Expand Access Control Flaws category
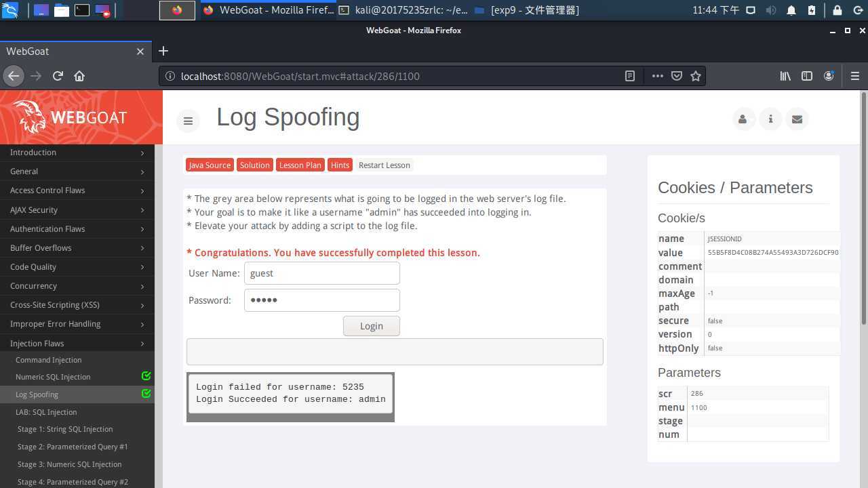 [77, 190]
